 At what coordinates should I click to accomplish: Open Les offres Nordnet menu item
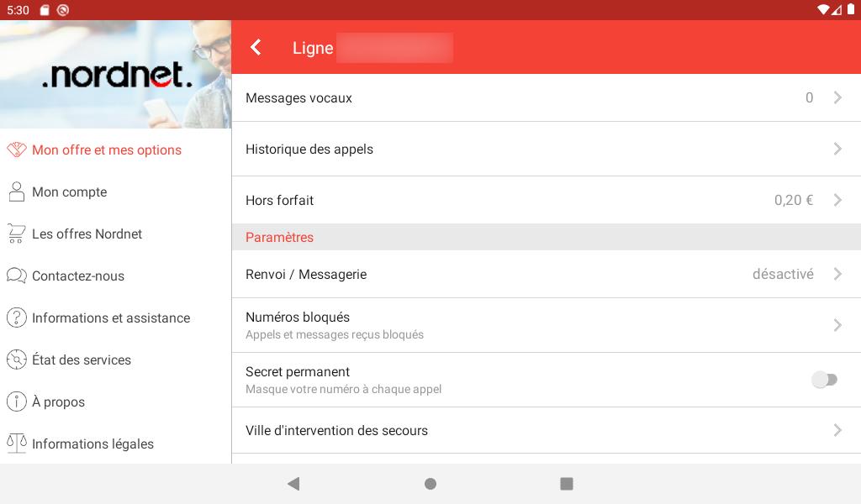87,234
